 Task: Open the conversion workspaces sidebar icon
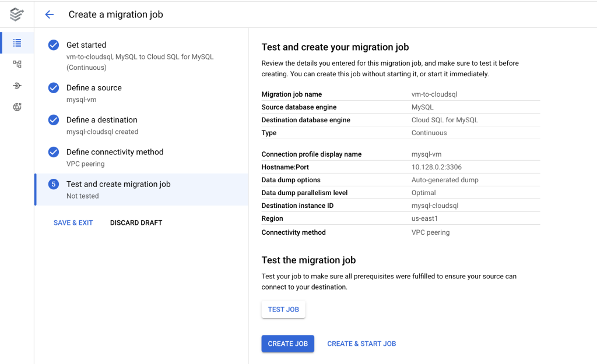17,64
